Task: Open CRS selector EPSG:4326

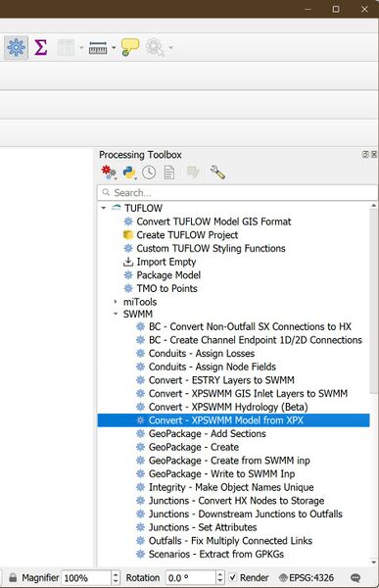Action: [307, 577]
